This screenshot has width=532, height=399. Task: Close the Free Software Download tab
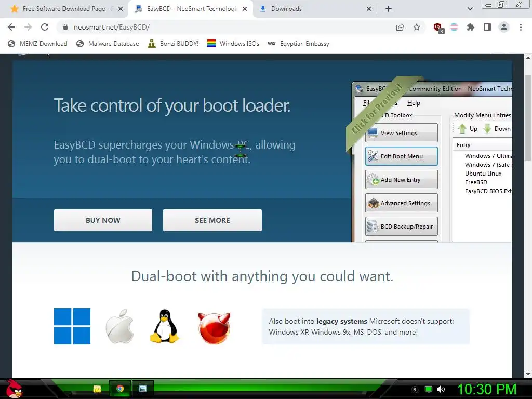(121, 9)
